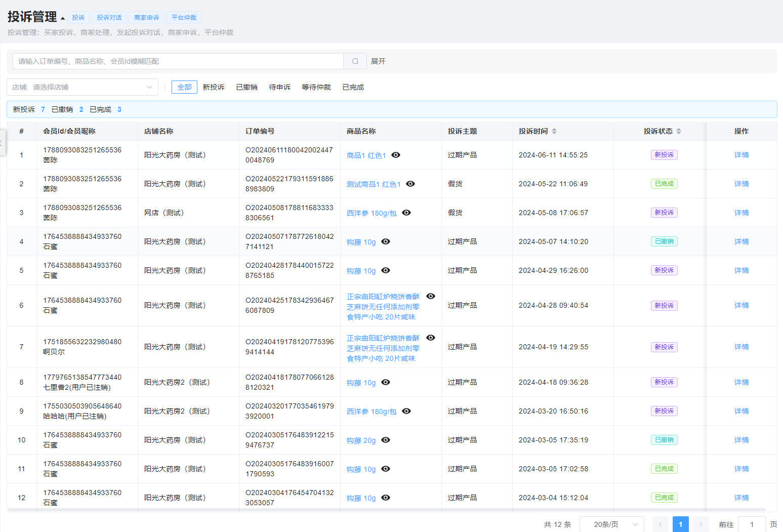Expand advanced search with 展开
Screen dimensions: 783x532
[378, 61]
